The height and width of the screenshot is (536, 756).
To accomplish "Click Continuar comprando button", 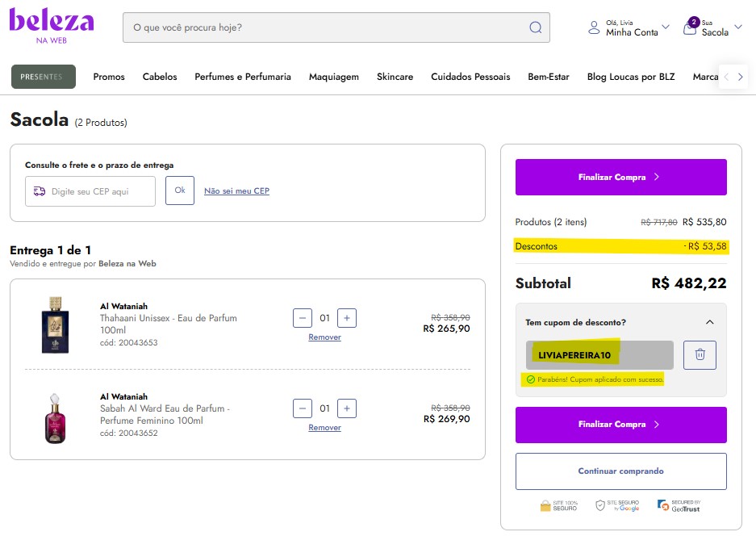I will pyautogui.click(x=621, y=471).
